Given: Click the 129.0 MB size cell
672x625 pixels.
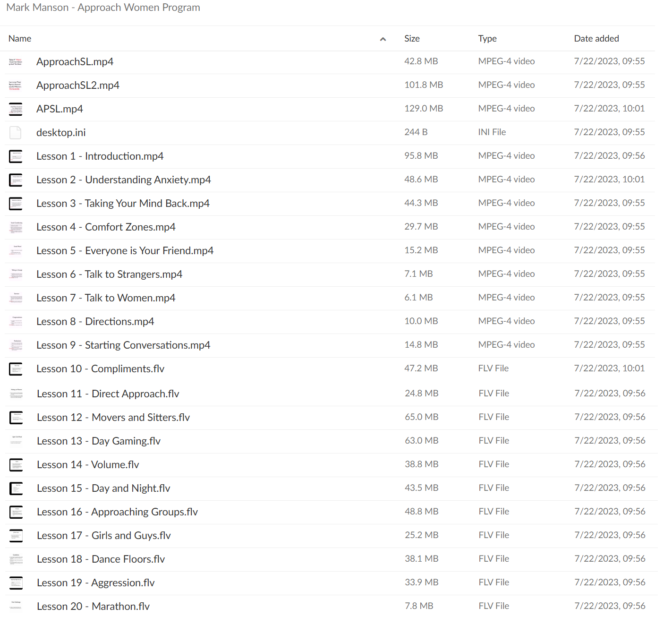Looking at the screenshot, I should (424, 109).
